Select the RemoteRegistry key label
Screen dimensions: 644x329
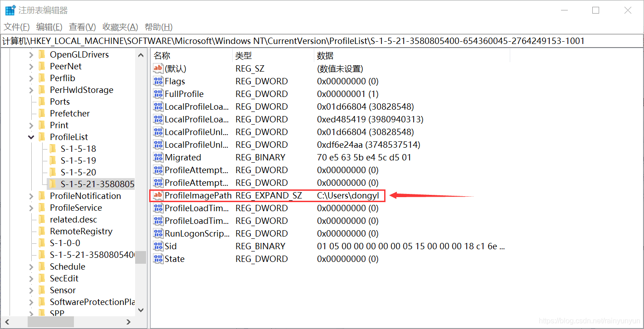click(x=81, y=231)
